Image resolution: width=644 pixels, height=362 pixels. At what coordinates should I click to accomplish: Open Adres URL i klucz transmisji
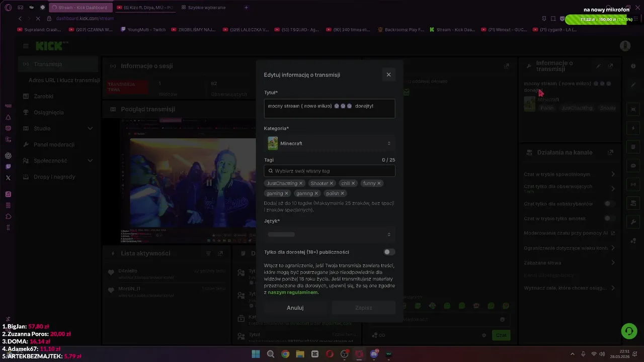tap(64, 80)
